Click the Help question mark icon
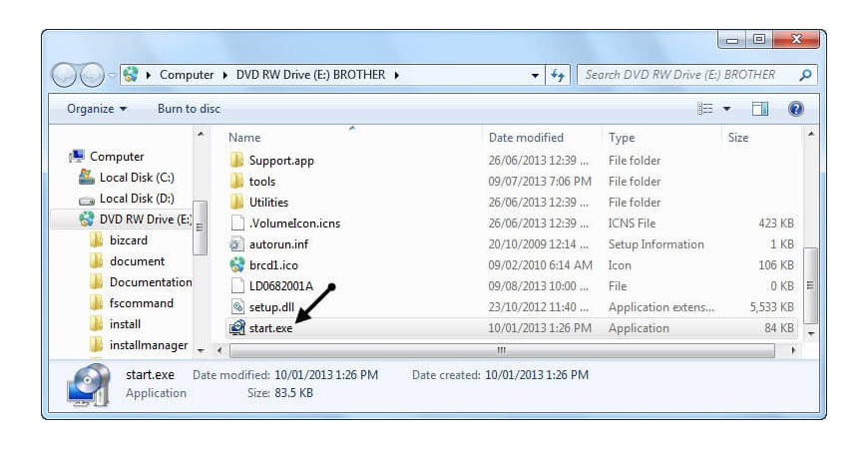The height and width of the screenshot is (449, 868). tap(795, 109)
